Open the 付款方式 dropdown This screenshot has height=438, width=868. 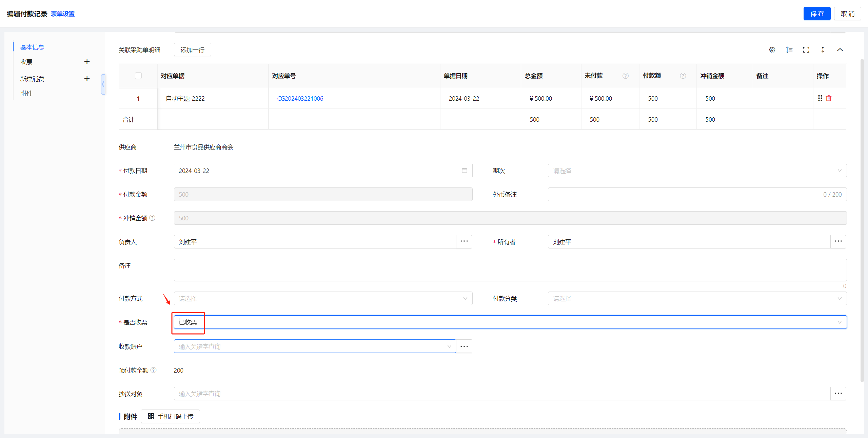[x=323, y=298]
